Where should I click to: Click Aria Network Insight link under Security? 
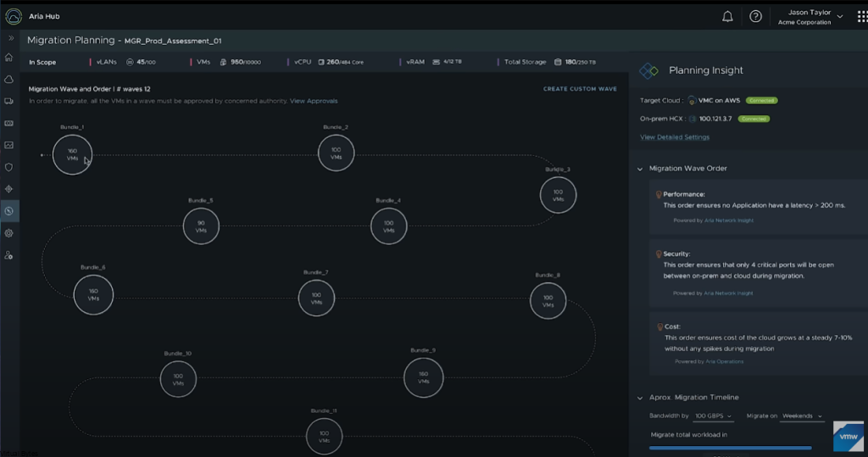coord(728,293)
